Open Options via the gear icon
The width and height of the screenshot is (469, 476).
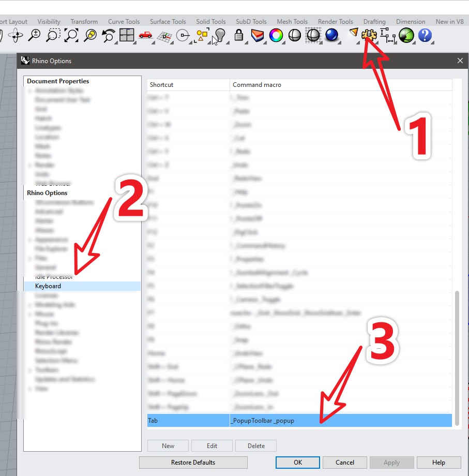click(369, 35)
